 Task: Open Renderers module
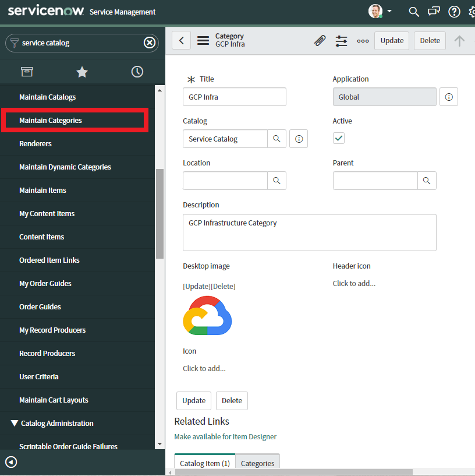35,143
